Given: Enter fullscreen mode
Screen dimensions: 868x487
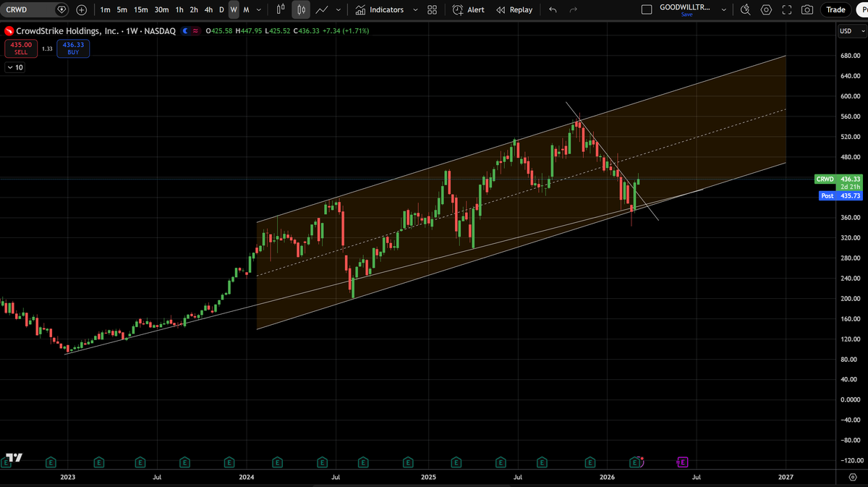Looking at the screenshot, I should pos(787,9).
